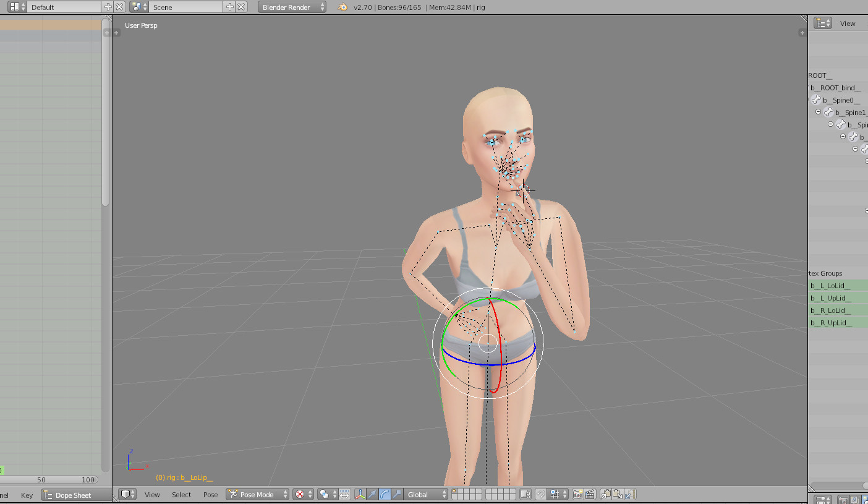Screen dimensions: 868x504
Task: Delete the current Scene with X icon
Action: pos(241,7)
